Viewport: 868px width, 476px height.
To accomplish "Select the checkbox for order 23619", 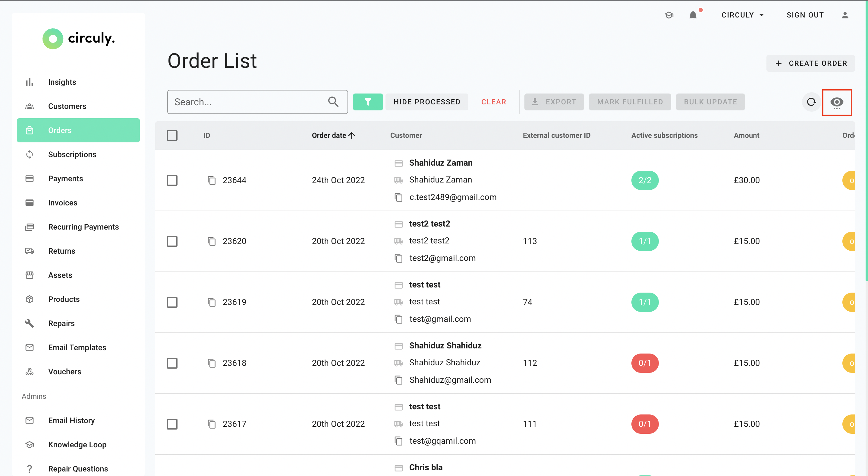I will coord(172,302).
